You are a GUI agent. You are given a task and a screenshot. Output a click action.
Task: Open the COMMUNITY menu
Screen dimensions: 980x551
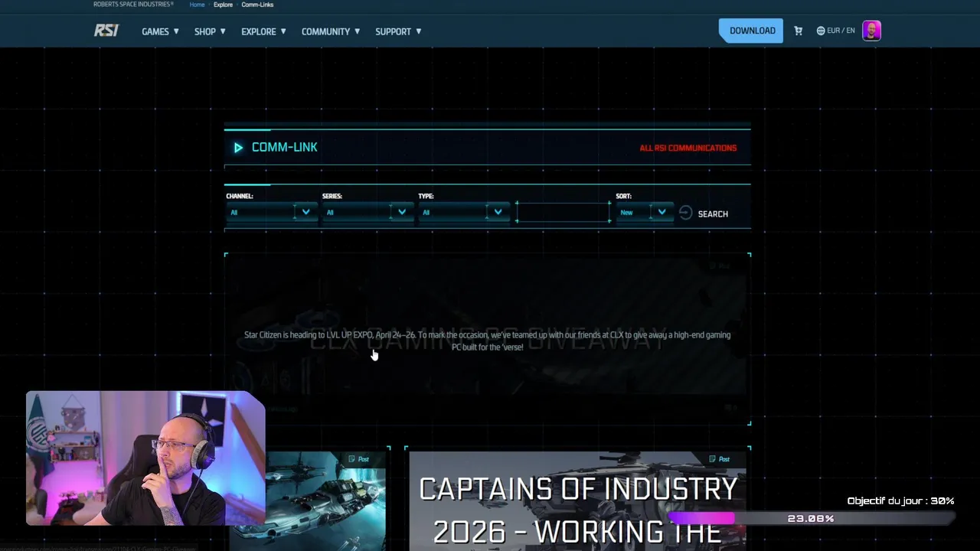(x=331, y=31)
